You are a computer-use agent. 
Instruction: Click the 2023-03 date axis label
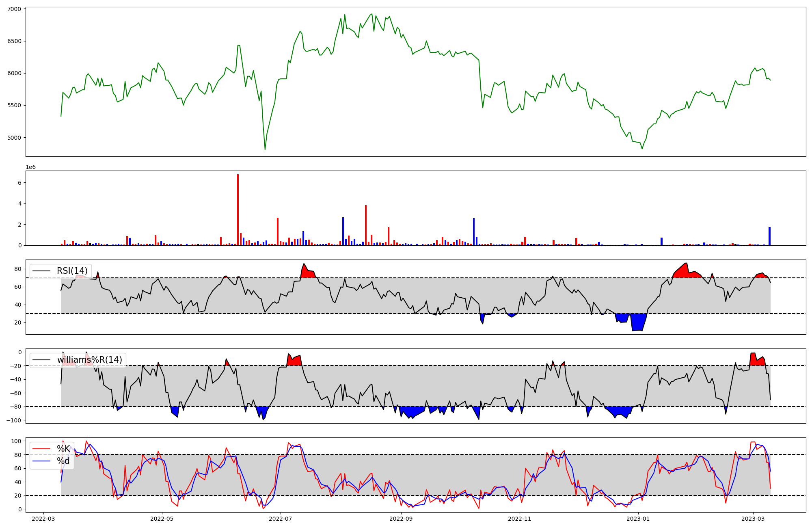click(753, 519)
